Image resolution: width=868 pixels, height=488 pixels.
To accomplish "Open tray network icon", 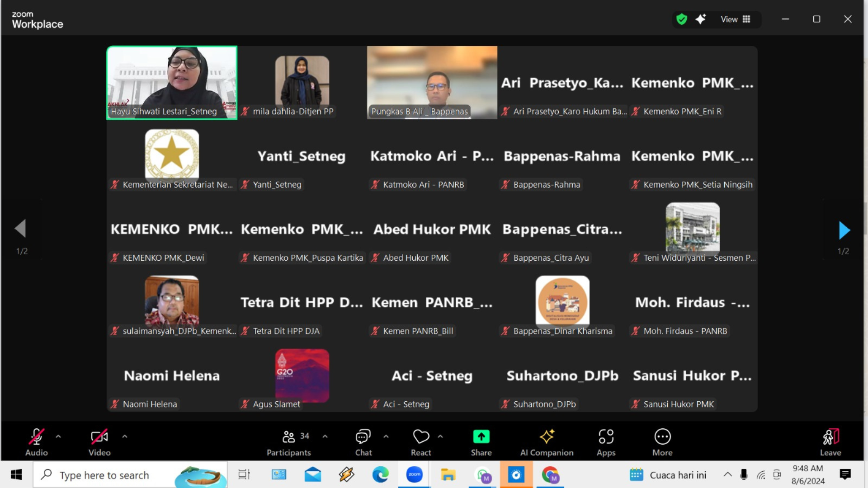I will 761,475.
